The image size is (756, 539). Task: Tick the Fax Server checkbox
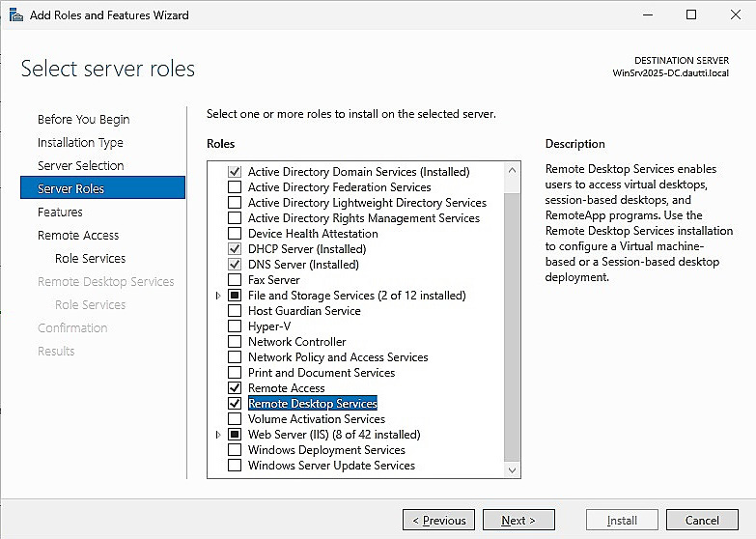pyautogui.click(x=235, y=280)
